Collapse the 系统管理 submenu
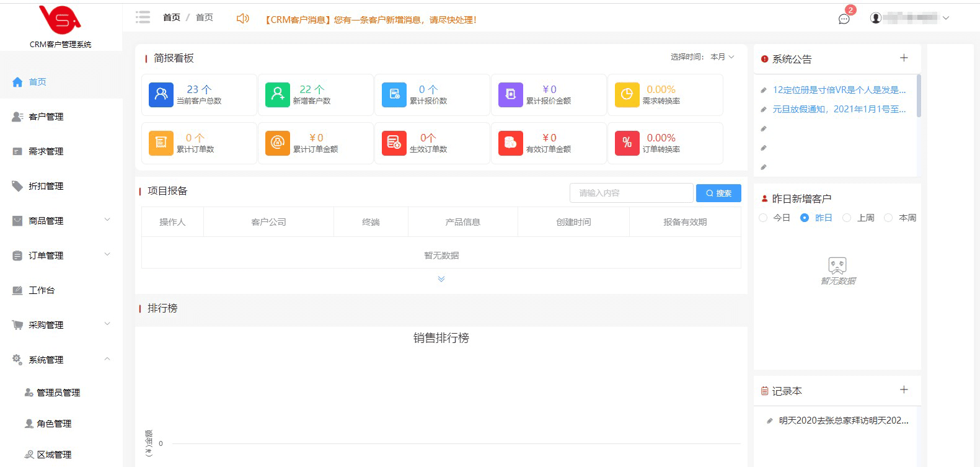 (x=107, y=358)
